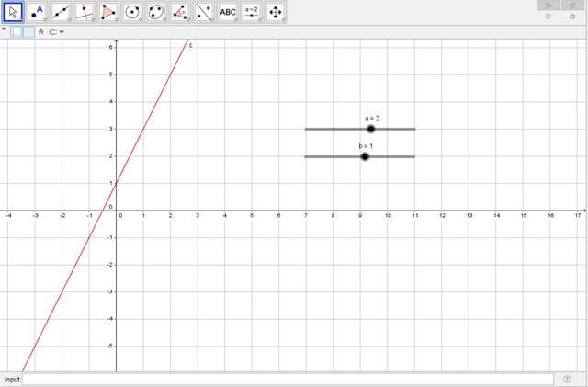Pick the ABC Text tool
This screenshot has width=588, height=387.
coord(228,12)
